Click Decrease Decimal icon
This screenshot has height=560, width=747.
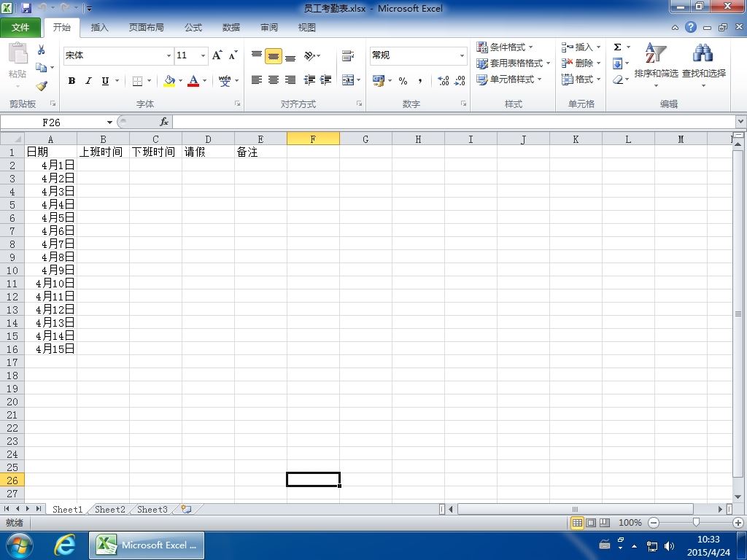(460, 80)
